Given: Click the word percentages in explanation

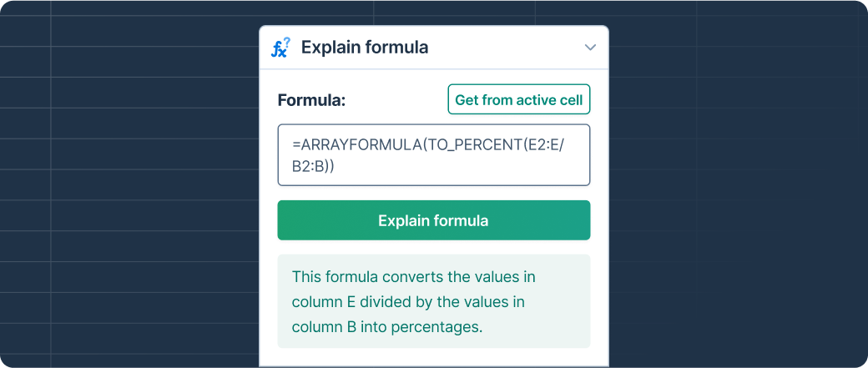Looking at the screenshot, I should tap(436, 327).
